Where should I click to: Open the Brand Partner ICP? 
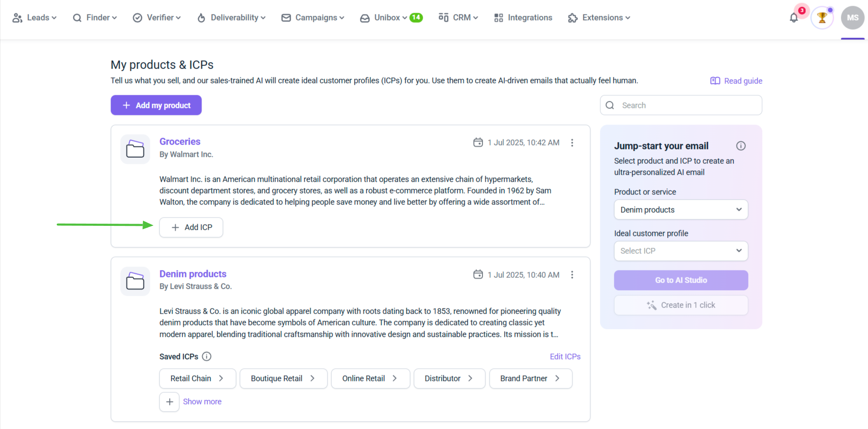(530, 378)
